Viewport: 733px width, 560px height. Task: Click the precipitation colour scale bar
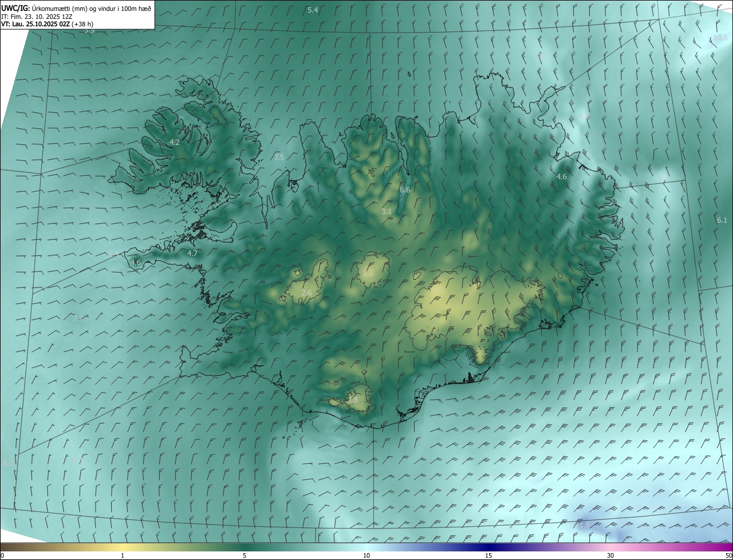coord(366,547)
